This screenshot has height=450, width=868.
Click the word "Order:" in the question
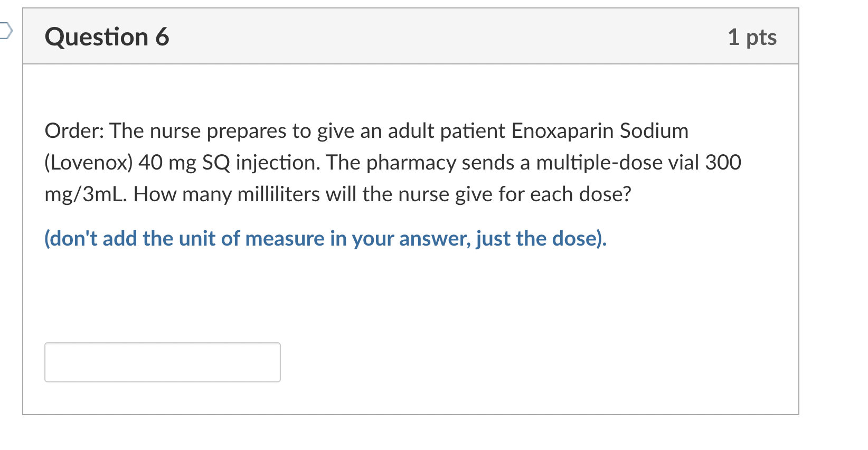[74, 131]
